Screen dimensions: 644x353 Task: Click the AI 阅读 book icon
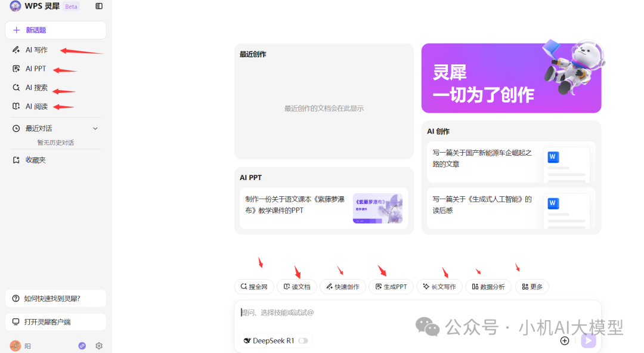[16, 106]
